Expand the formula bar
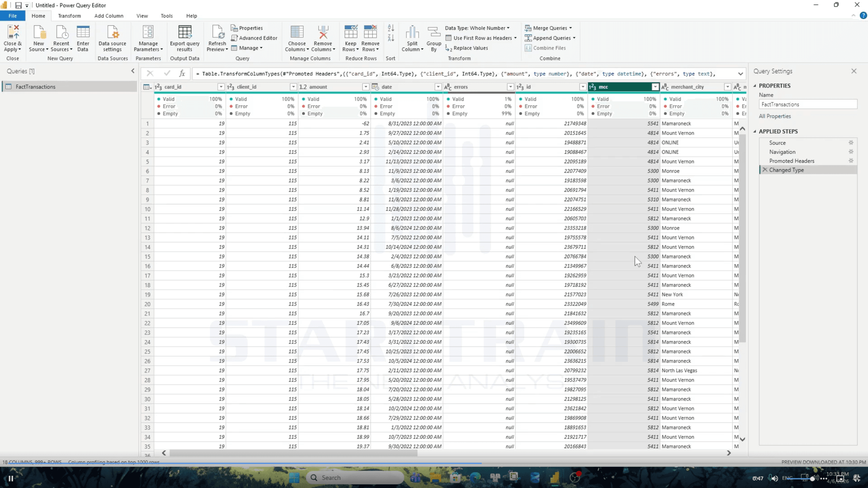 740,74
